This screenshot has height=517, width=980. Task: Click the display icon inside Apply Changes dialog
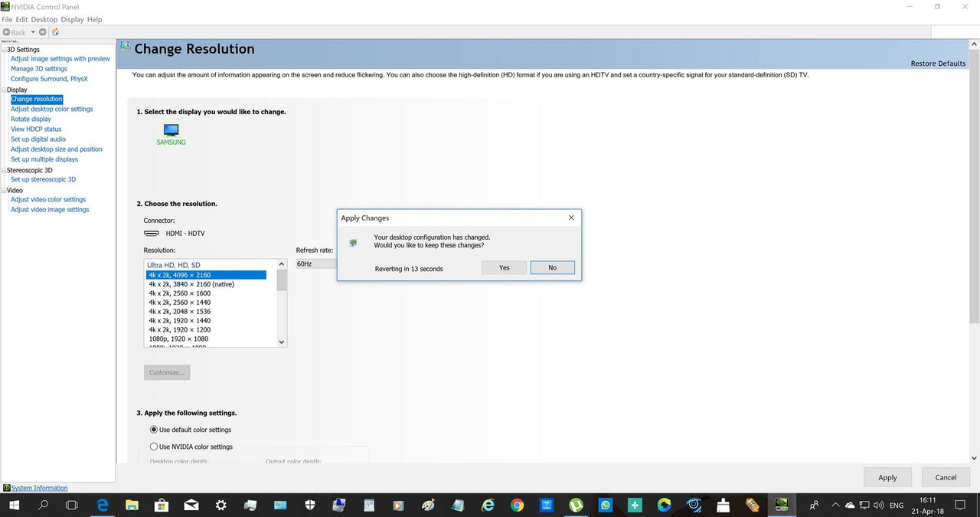point(353,242)
